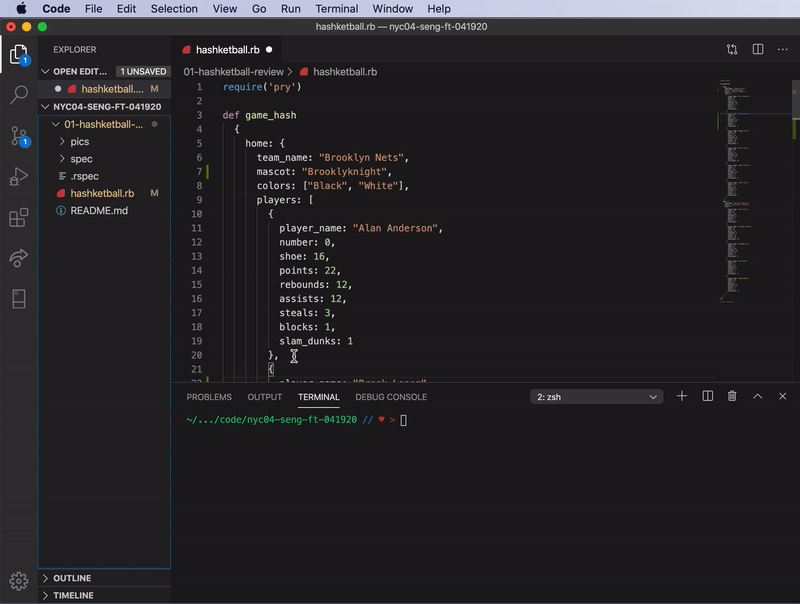Create a new terminal with plus icon
This screenshot has width=800, height=604.
[682, 396]
